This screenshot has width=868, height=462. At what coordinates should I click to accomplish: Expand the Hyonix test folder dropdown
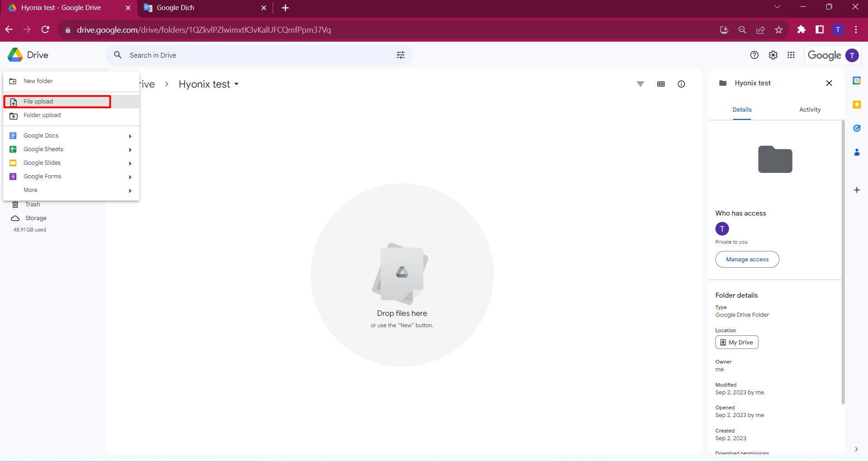click(236, 84)
